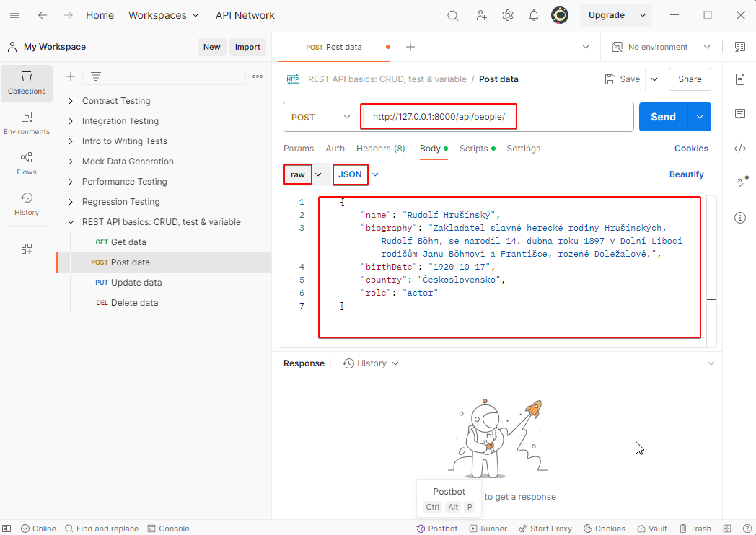The height and width of the screenshot is (535, 756).
Task: Click the blue Send button
Action: tap(663, 117)
